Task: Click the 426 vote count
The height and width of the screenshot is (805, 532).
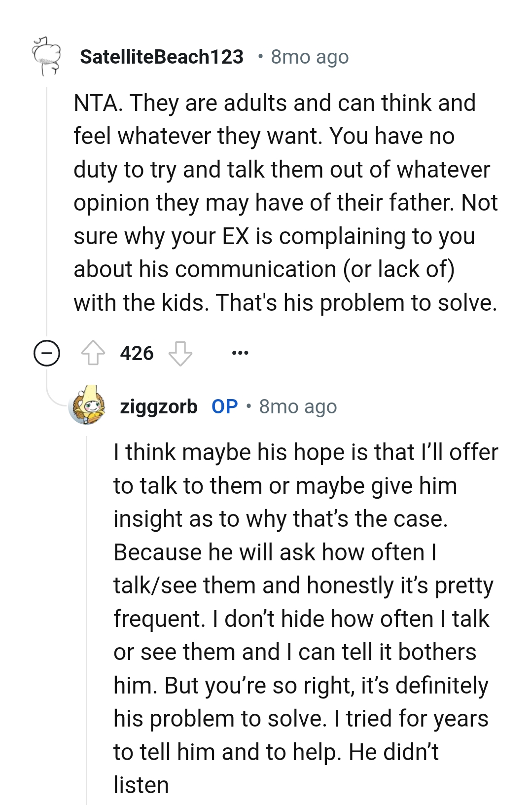Action: coord(136,352)
